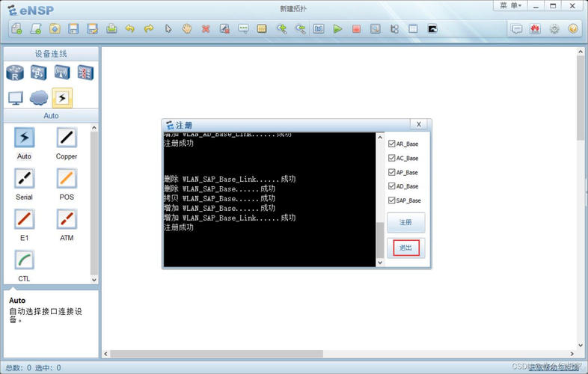The image size is (588, 374).
Task: Save the current topology
Action: click(x=73, y=29)
